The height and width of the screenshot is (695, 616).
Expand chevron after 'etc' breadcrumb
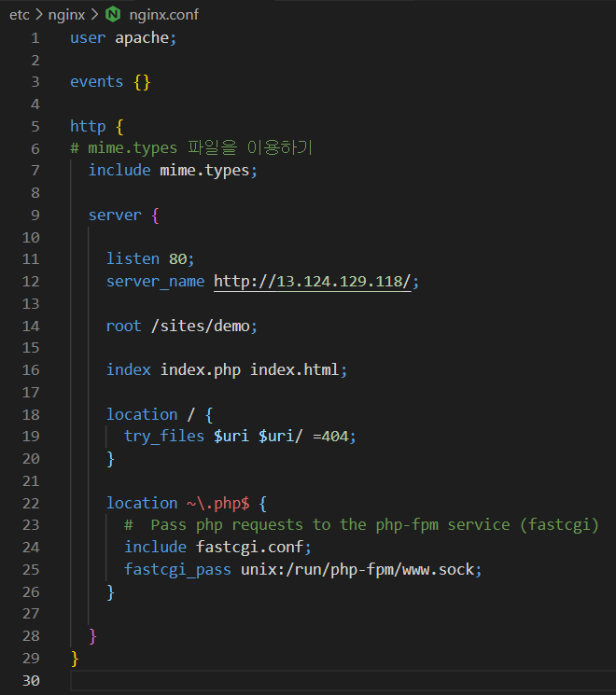tap(39, 15)
